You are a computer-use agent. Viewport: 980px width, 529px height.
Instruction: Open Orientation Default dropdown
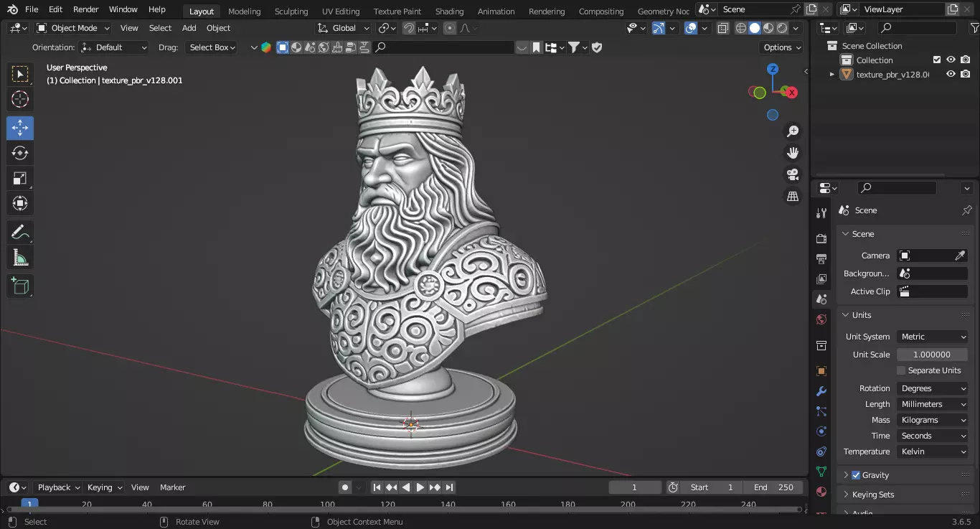(x=114, y=47)
